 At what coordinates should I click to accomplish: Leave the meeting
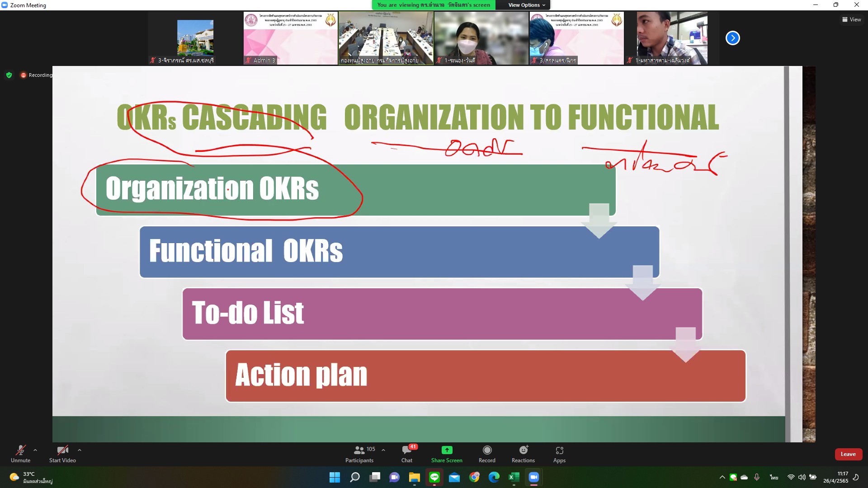click(848, 454)
